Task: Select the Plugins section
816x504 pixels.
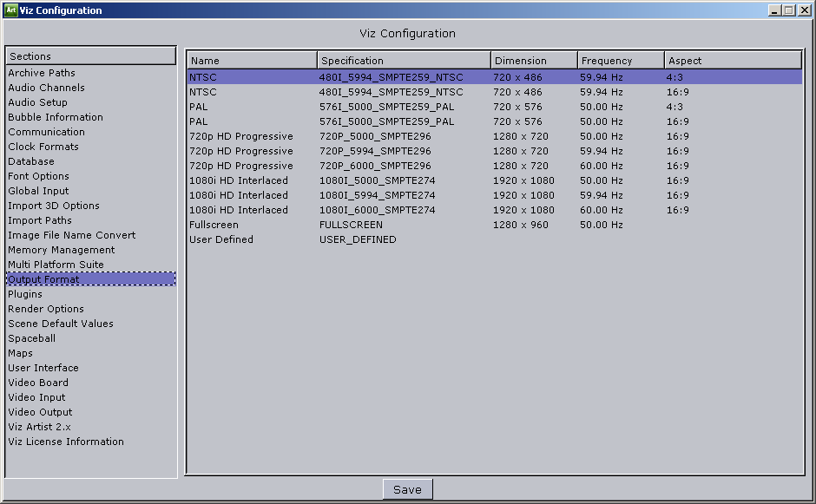Action: pos(25,294)
